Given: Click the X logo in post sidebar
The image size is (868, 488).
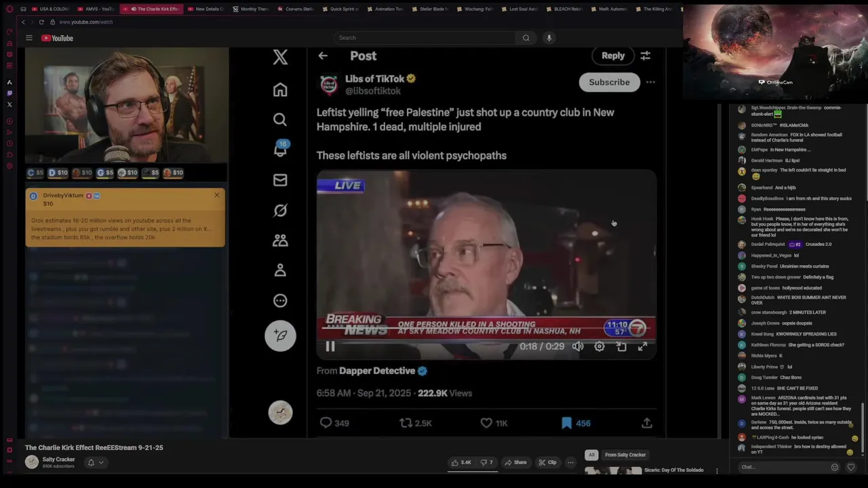Looking at the screenshot, I should (280, 57).
